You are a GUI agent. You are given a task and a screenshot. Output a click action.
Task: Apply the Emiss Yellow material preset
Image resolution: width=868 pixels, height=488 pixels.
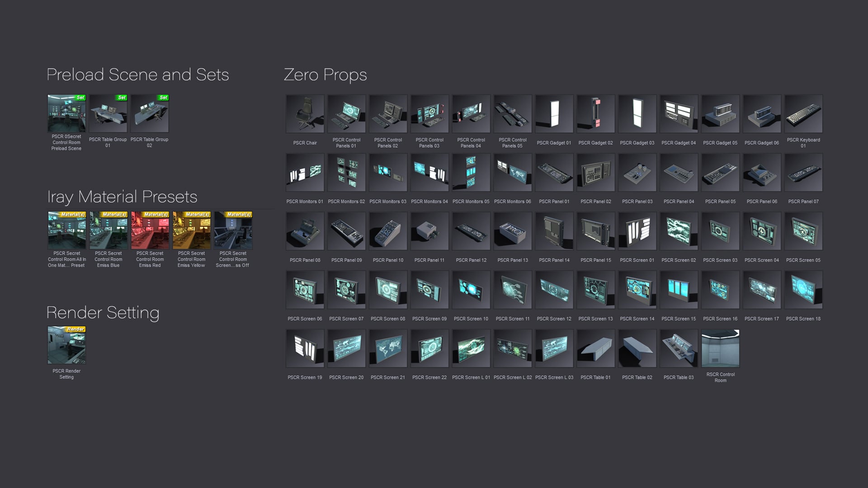pyautogui.click(x=191, y=230)
